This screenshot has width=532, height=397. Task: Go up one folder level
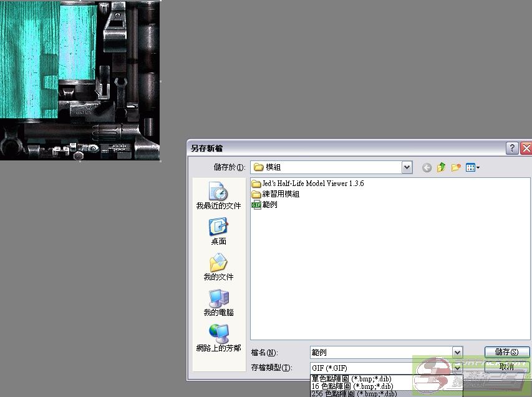[442, 167]
